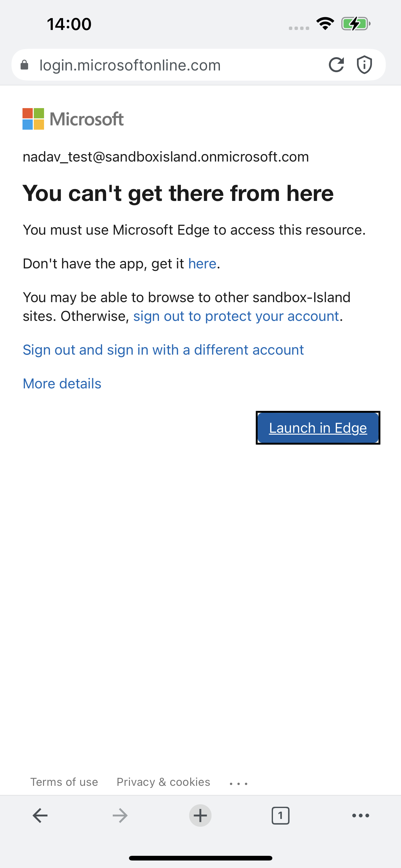Open the 'here' link to get the Edge app
The image size is (401, 868).
[x=202, y=263]
